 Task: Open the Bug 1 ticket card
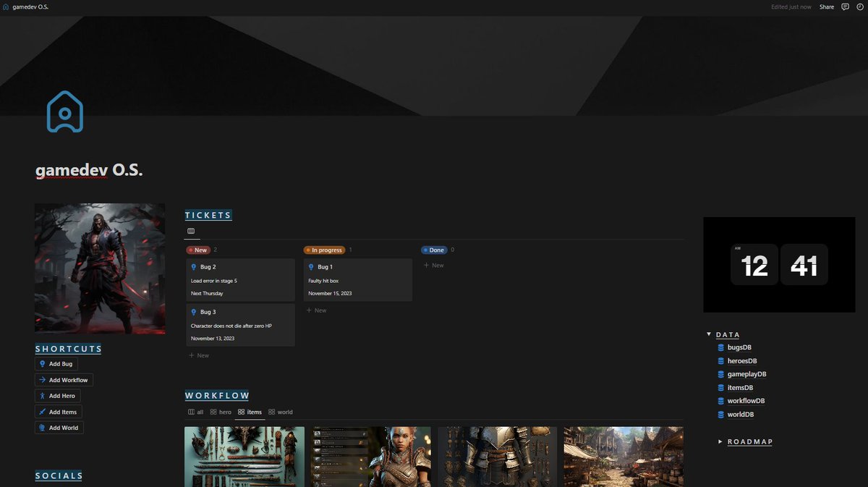358,279
